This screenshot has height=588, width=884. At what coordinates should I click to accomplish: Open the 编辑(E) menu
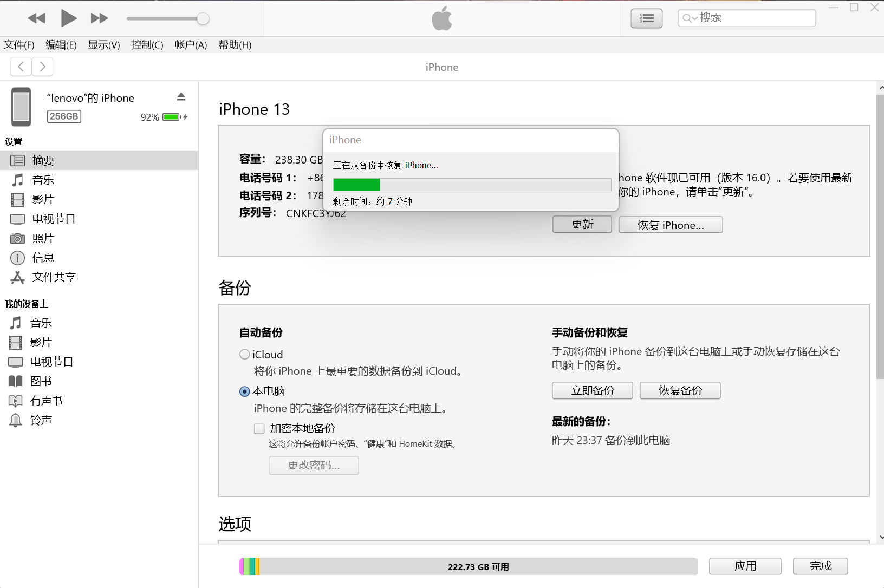[61, 45]
